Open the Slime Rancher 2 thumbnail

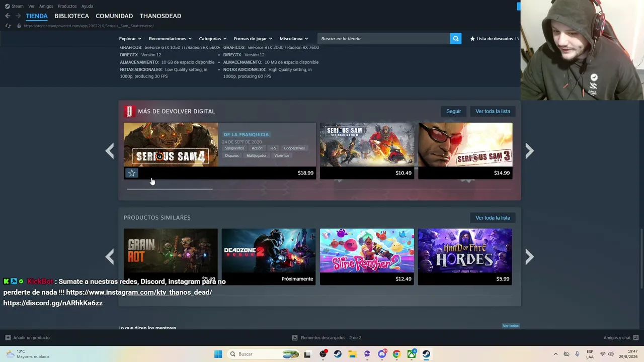[367, 250]
